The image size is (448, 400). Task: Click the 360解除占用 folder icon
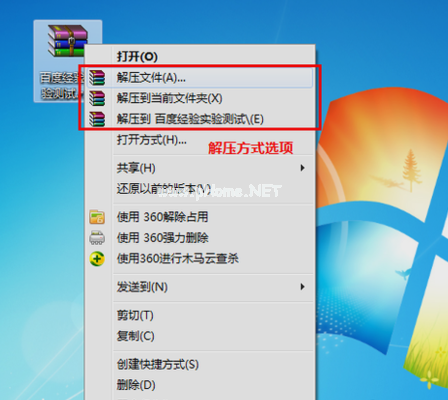97,217
